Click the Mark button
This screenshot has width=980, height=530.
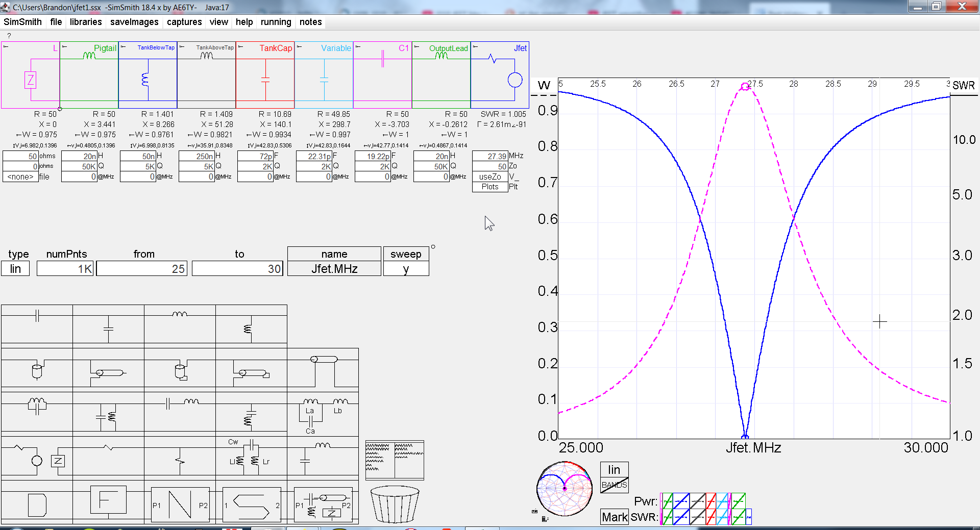click(614, 517)
